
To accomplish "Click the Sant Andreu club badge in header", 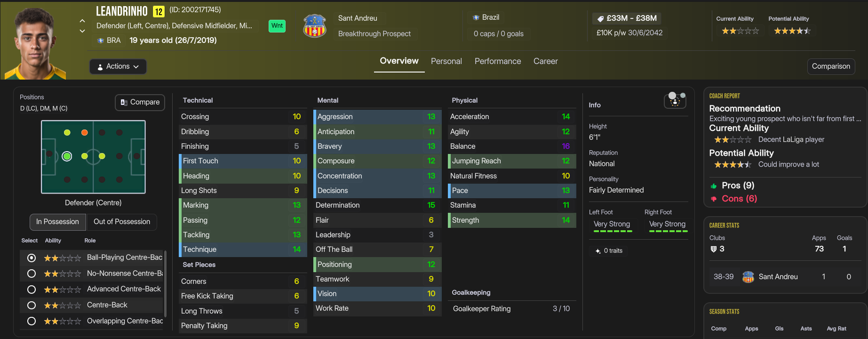I will (315, 26).
